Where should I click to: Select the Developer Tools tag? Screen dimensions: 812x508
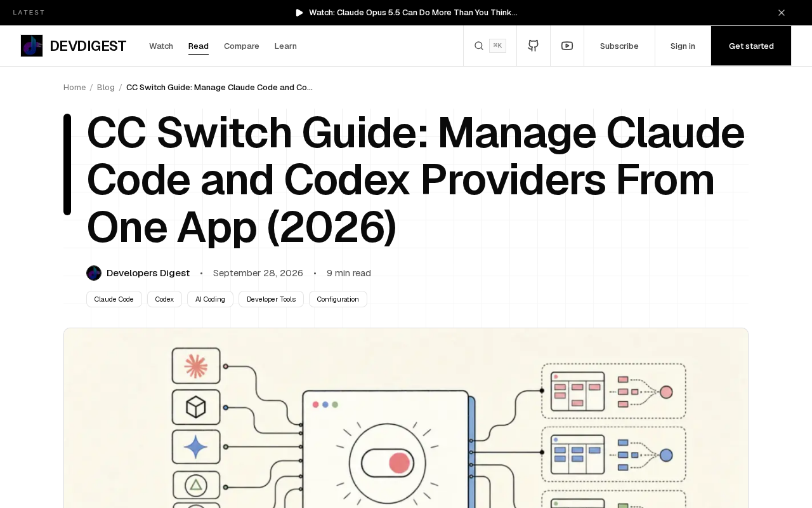click(271, 299)
